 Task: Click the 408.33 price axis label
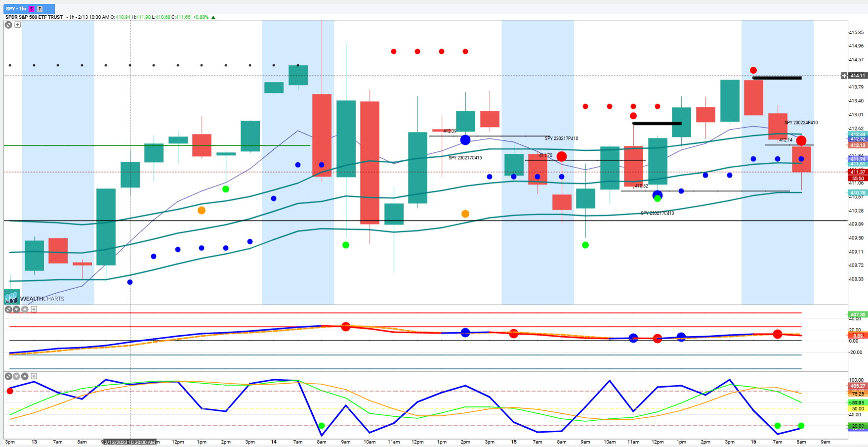click(856, 279)
